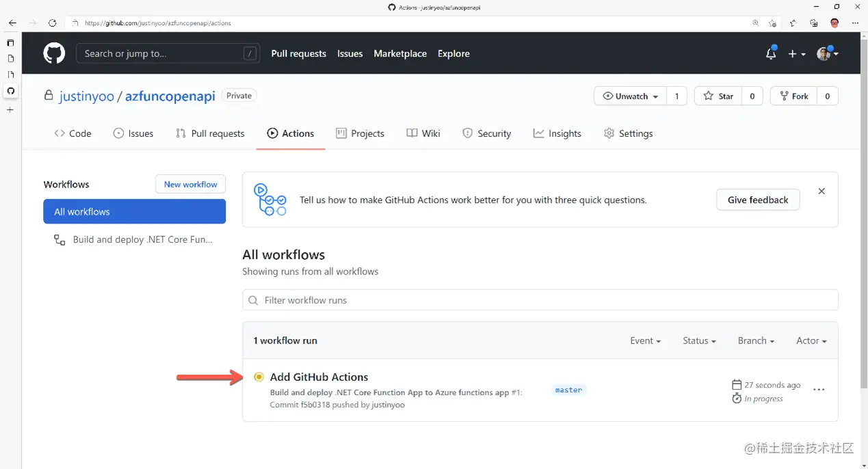Focus the Search or jump to field

click(168, 53)
